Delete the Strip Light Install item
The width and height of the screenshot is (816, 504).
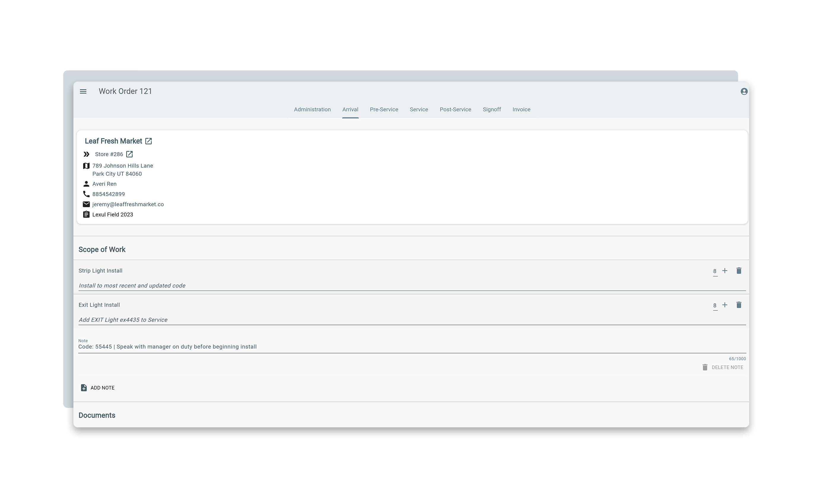pyautogui.click(x=739, y=271)
